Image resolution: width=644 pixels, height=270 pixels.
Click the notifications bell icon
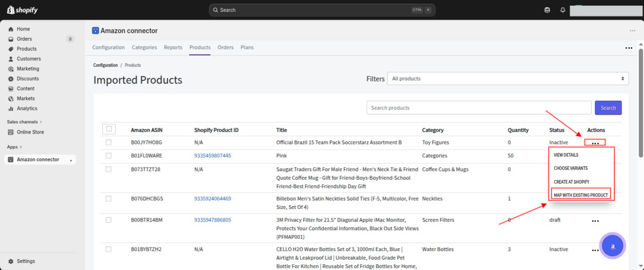tap(563, 10)
